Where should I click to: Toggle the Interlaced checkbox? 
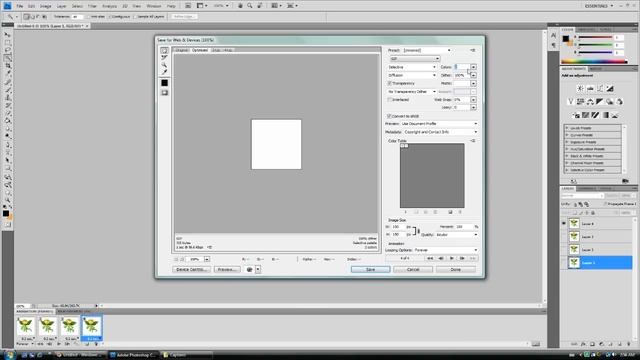pyautogui.click(x=389, y=100)
